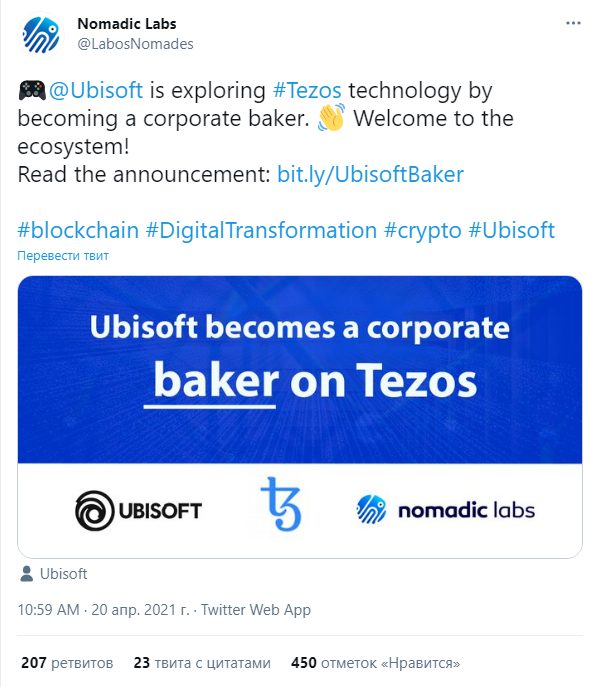Open the Nomadic Labs display name
Image resolution: width=597 pixels, height=687 pixels.
click(x=127, y=24)
